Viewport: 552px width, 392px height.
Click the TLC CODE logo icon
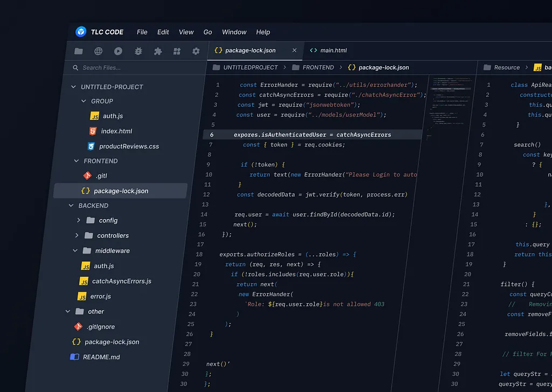point(81,32)
